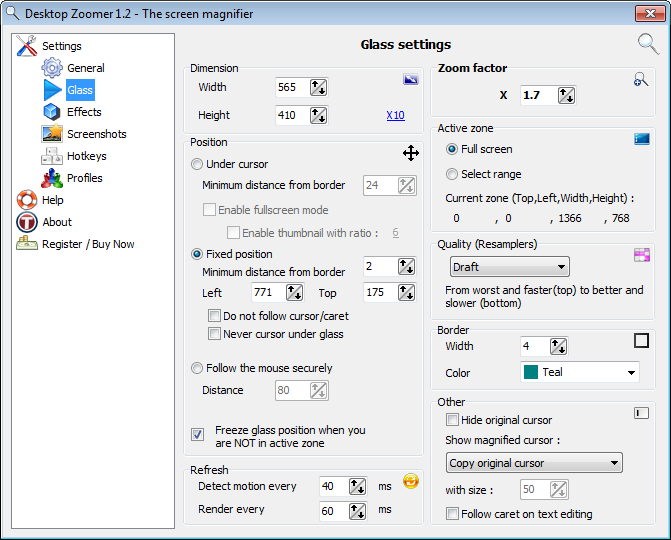Image resolution: width=671 pixels, height=540 pixels.
Task: Click the four-arrow move icon in Position
Action: [410, 152]
